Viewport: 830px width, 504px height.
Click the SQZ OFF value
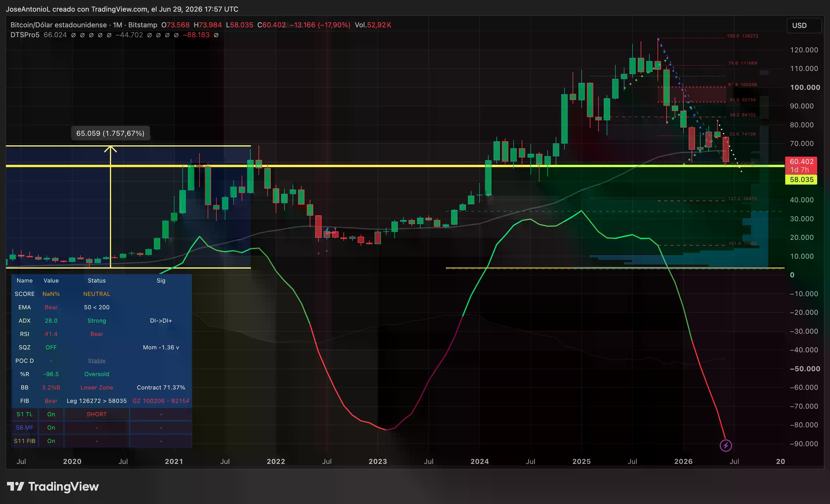pyautogui.click(x=51, y=347)
